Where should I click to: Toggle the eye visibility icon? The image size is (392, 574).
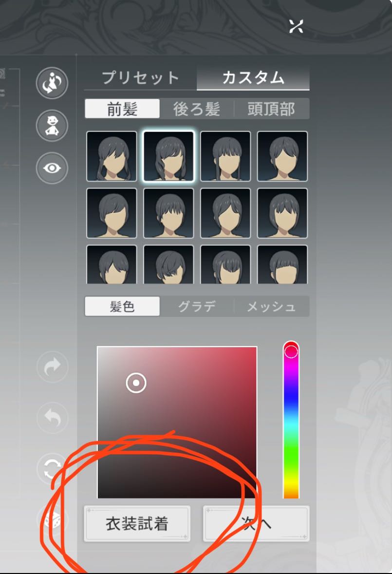point(52,168)
